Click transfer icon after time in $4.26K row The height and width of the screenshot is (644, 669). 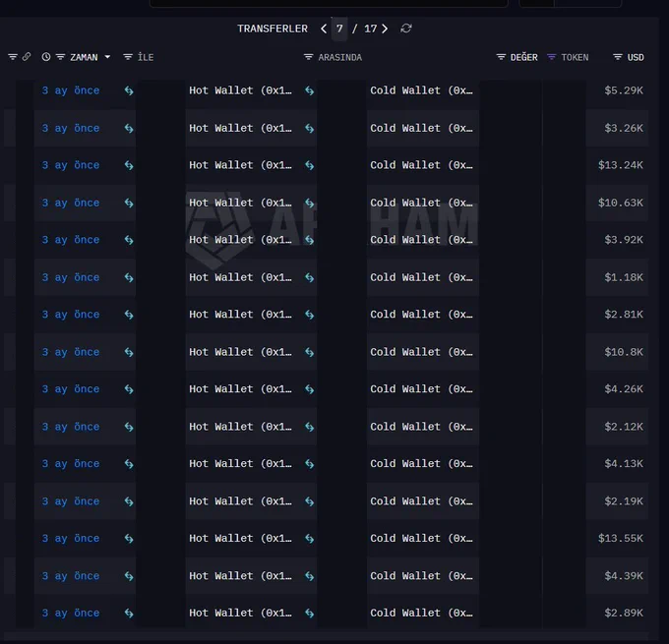[129, 389]
